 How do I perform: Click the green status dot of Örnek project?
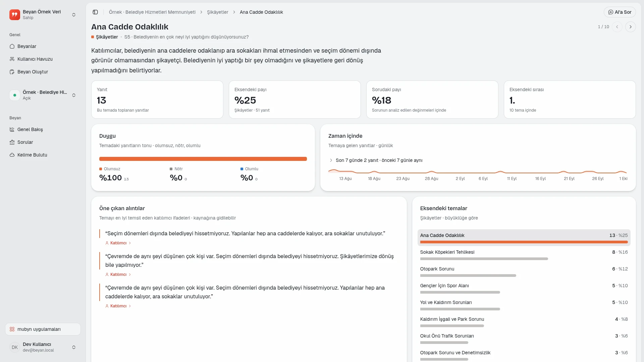[15, 95]
